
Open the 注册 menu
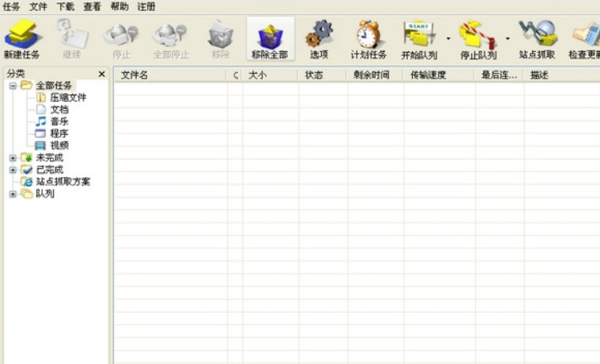tap(146, 7)
